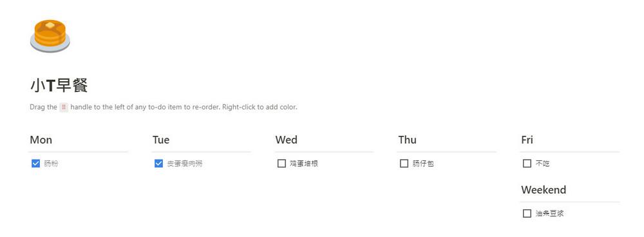Select the Fri heading
Viewport: 644px width, 237px height.
point(527,140)
